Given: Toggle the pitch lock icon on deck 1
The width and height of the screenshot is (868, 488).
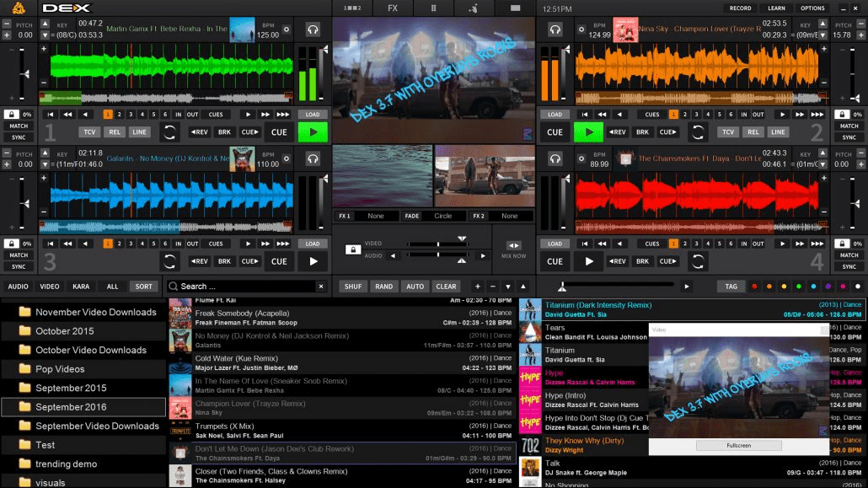Looking at the screenshot, I should coord(11,114).
